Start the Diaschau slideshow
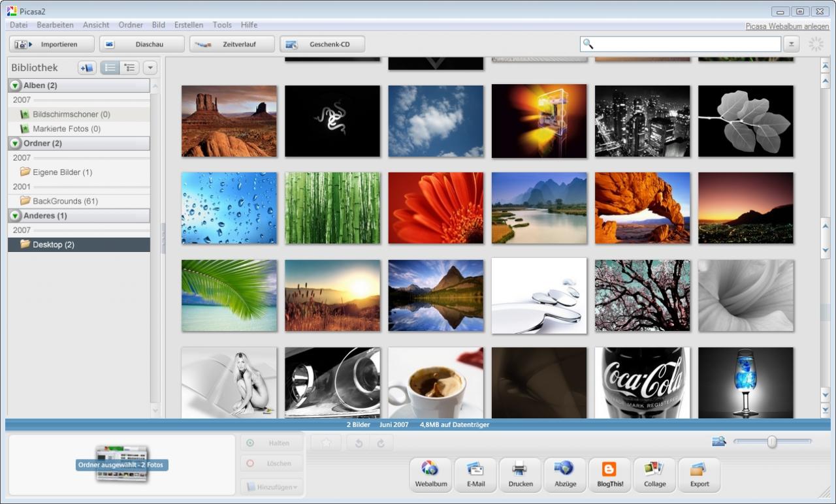 click(142, 44)
